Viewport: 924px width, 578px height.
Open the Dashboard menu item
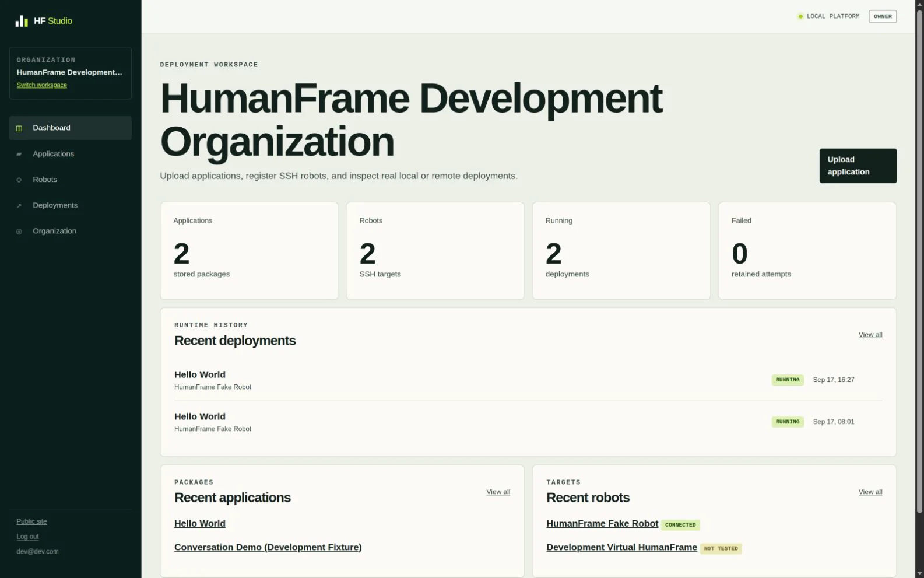pyautogui.click(x=71, y=128)
